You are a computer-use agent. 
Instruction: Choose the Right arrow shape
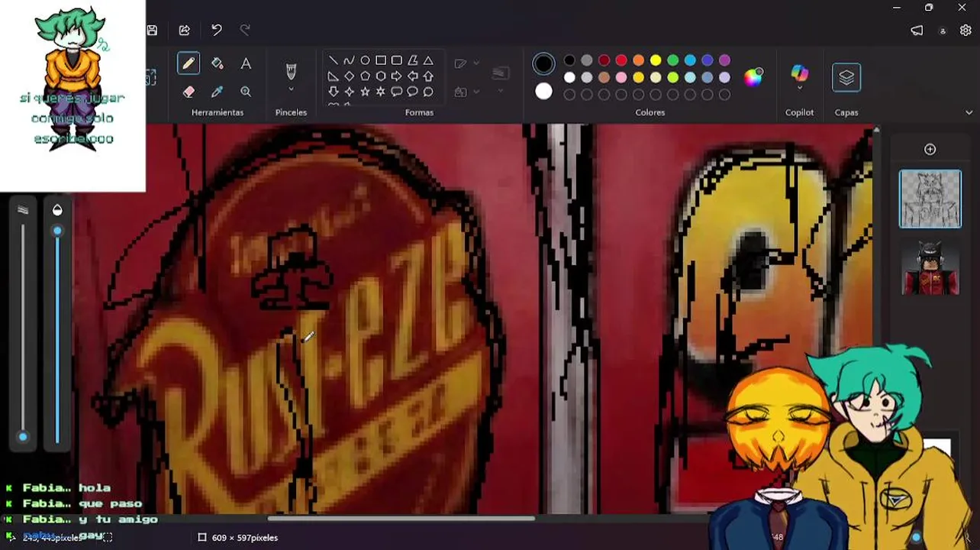397,76
